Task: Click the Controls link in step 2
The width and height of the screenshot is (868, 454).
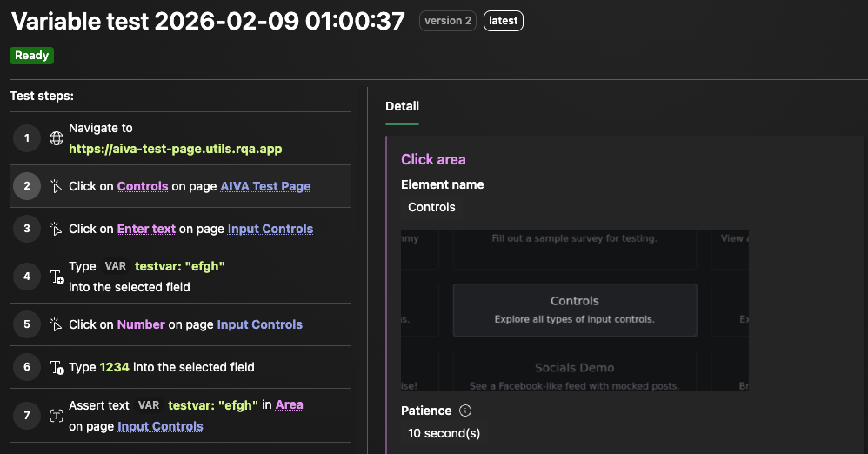Action: [143, 186]
